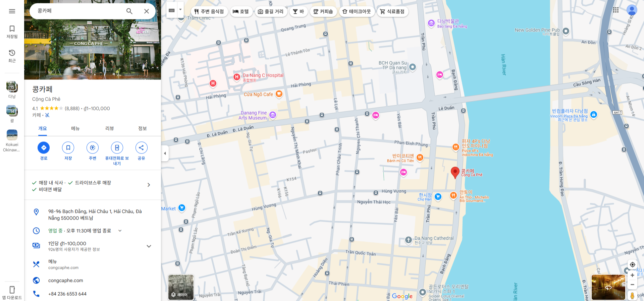Screen dimensions: 644x301
Task: Click the 저장 bookmark button
Action: pos(68,148)
